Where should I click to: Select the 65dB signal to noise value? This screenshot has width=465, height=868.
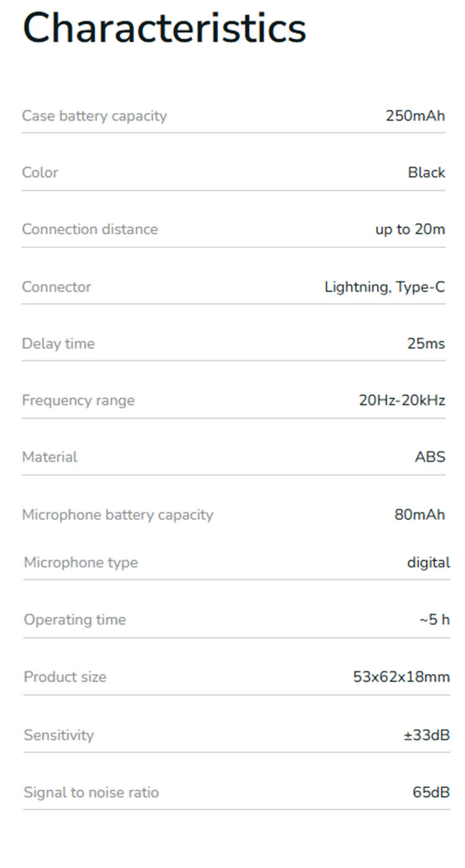(431, 792)
